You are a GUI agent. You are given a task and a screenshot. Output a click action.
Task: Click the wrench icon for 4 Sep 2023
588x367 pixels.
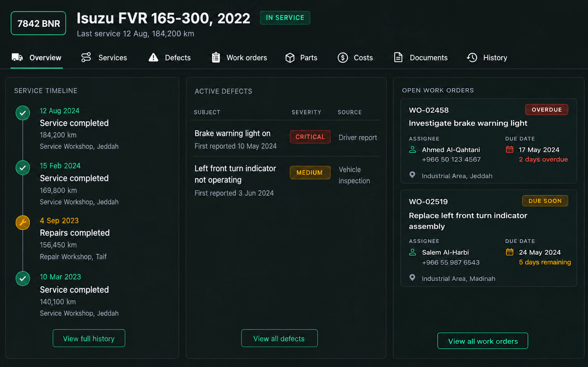[x=23, y=223]
